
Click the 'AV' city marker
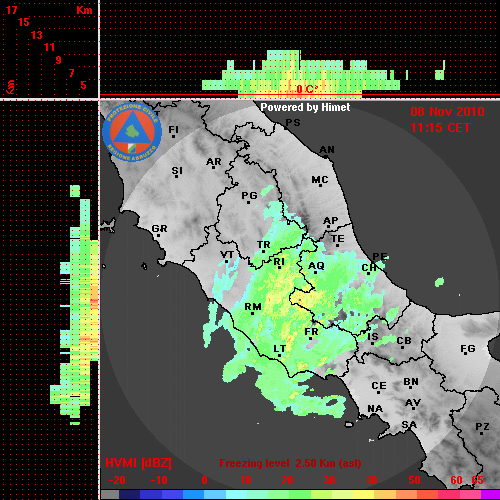[413, 404]
